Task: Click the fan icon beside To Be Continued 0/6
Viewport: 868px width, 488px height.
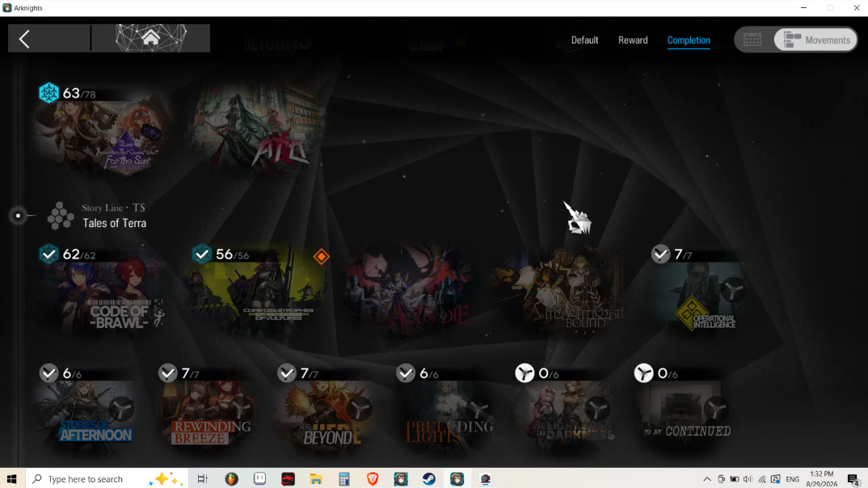Action: click(643, 373)
